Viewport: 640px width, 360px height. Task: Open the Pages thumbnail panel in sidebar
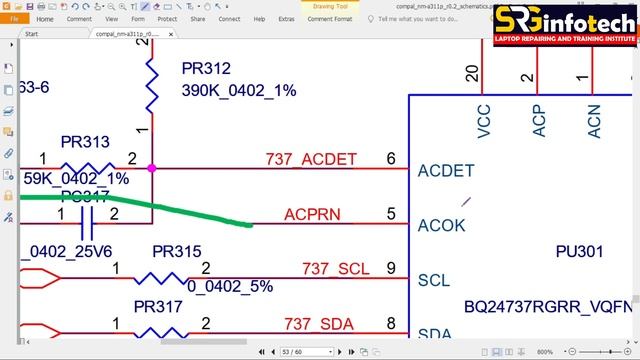[8, 89]
